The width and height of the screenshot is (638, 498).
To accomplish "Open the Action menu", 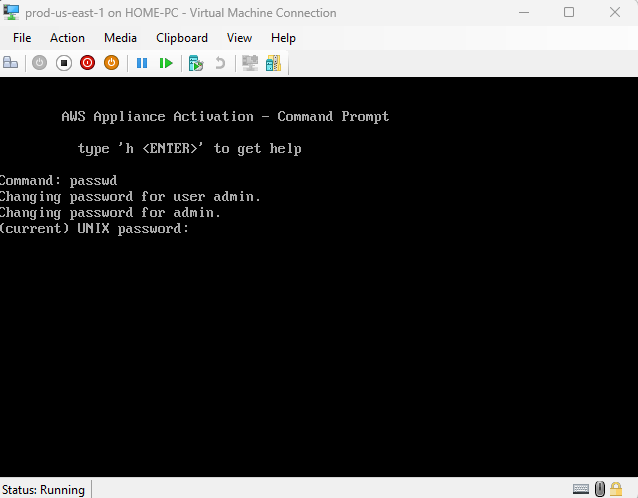I will coord(67,38).
